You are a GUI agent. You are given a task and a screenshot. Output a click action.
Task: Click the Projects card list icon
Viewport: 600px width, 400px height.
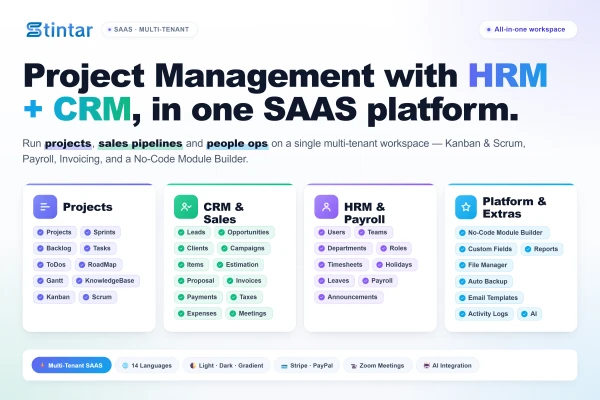pos(45,207)
